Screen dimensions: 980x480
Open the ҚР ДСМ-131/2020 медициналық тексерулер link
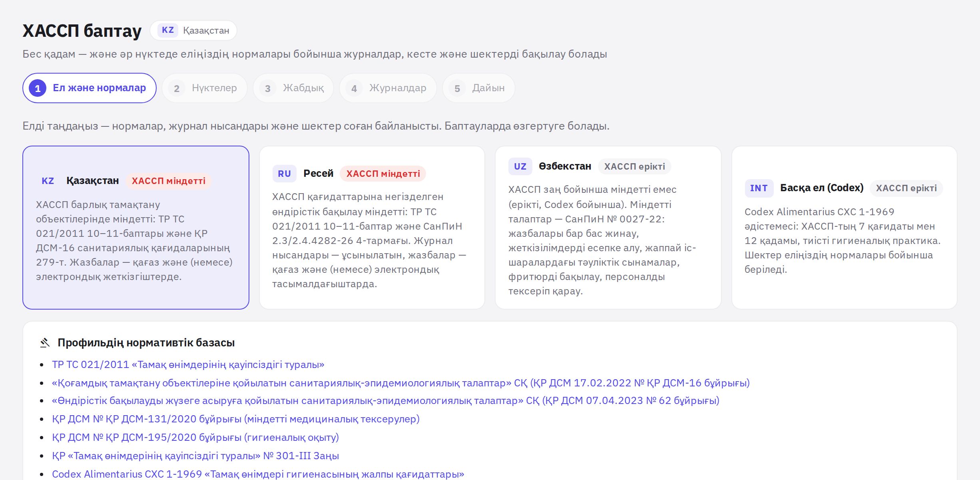coord(236,419)
